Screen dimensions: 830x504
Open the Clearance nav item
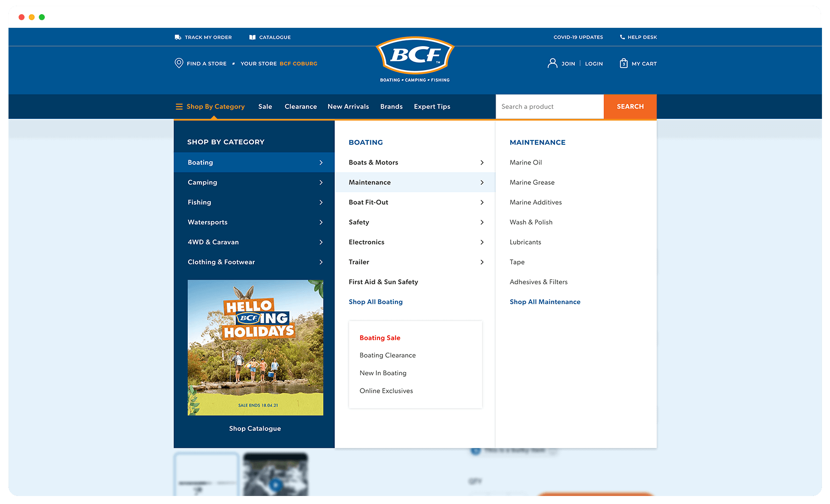tap(301, 107)
